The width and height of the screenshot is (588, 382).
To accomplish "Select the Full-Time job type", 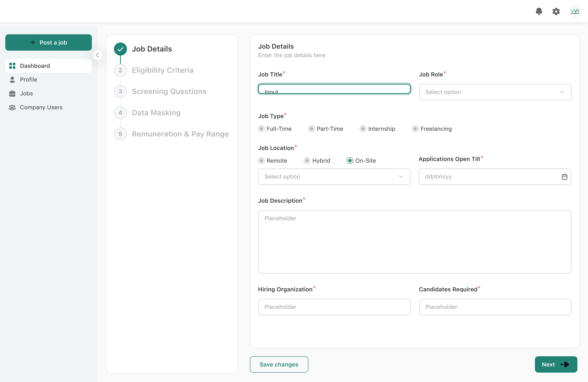I will 261,129.
